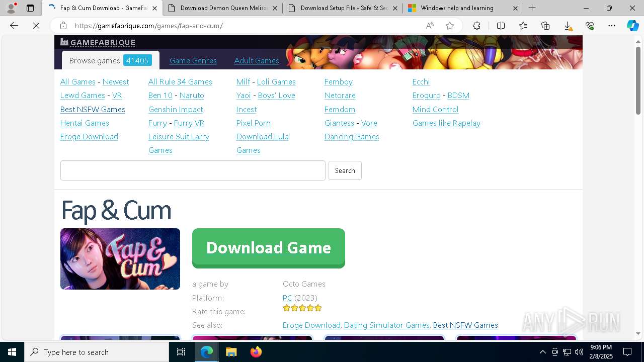Switch to Download Demon Queen Melissa tab

pos(222,8)
